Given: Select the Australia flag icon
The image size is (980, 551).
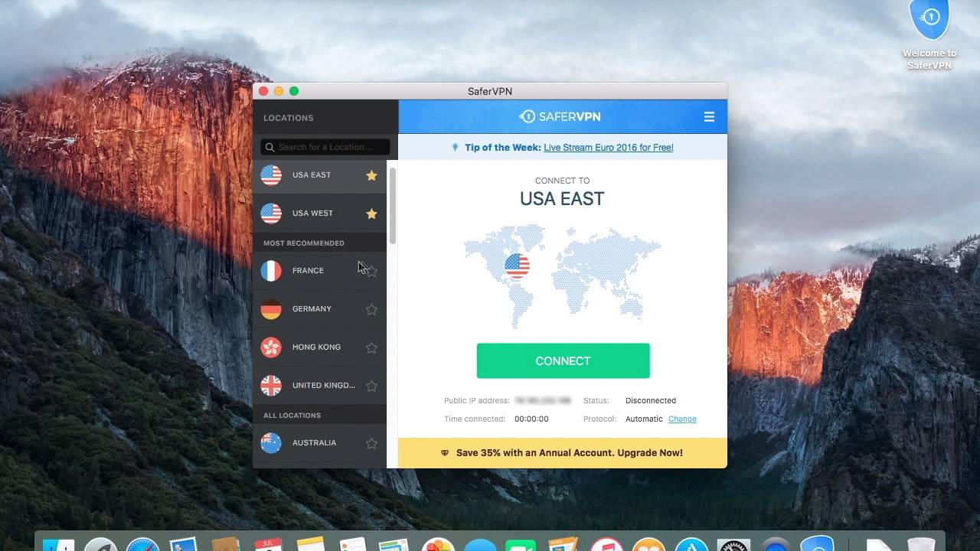Looking at the screenshot, I should pos(271,443).
